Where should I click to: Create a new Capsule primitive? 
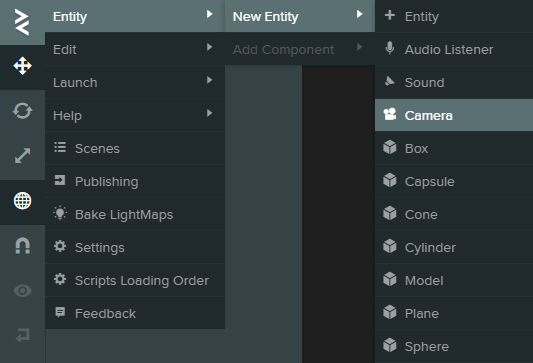454,181
